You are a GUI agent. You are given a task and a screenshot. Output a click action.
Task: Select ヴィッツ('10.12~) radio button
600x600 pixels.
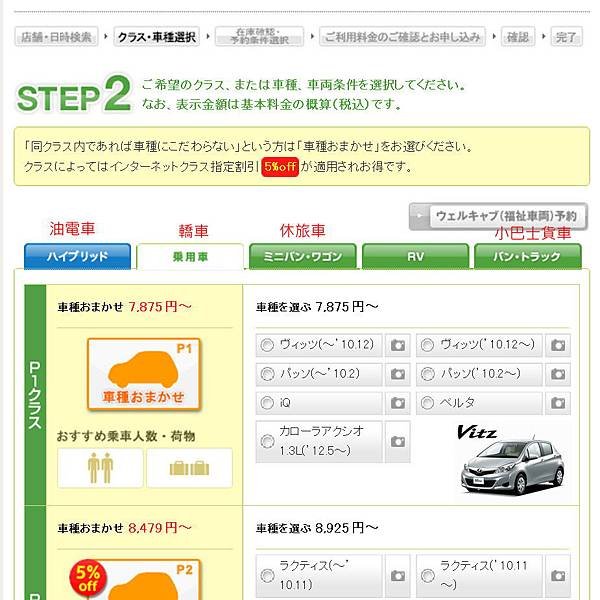pos(427,345)
